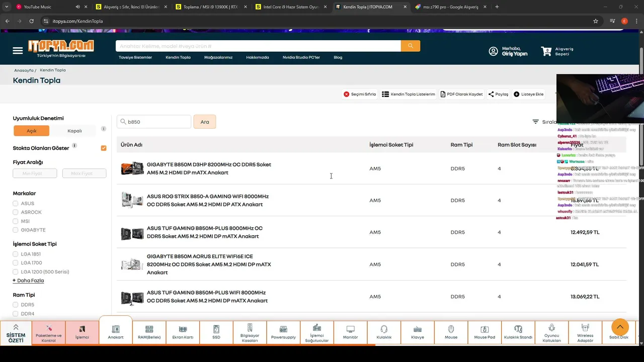This screenshot has width=644, height=362.
Task: Expand more socket types with Daha Fazla
Action: pyautogui.click(x=29, y=281)
